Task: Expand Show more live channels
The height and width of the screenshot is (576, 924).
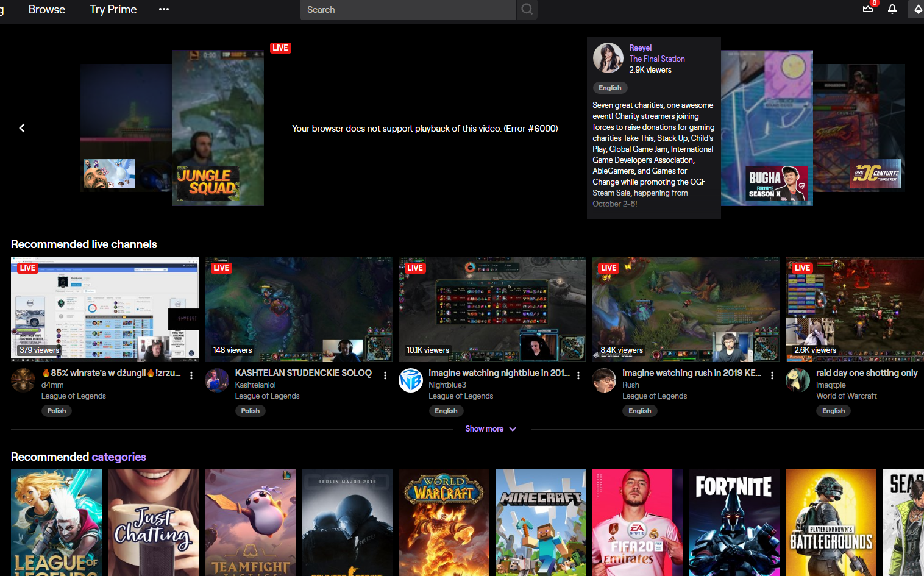Action: 491,429
